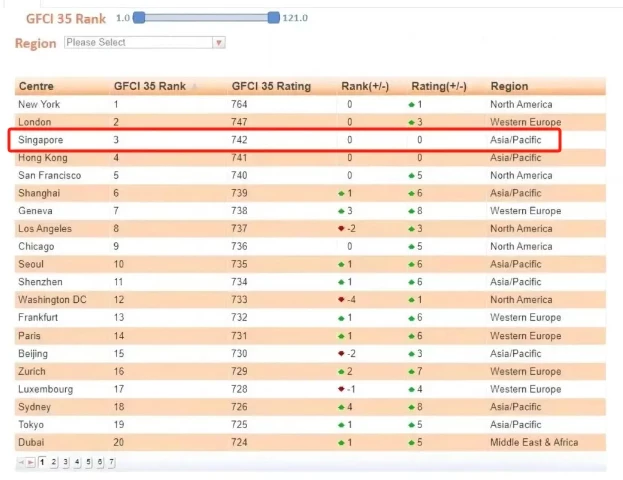Select the Dubai entry
Image resolution: width=623 pixels, height=480 pixels.
pos(31,442)
